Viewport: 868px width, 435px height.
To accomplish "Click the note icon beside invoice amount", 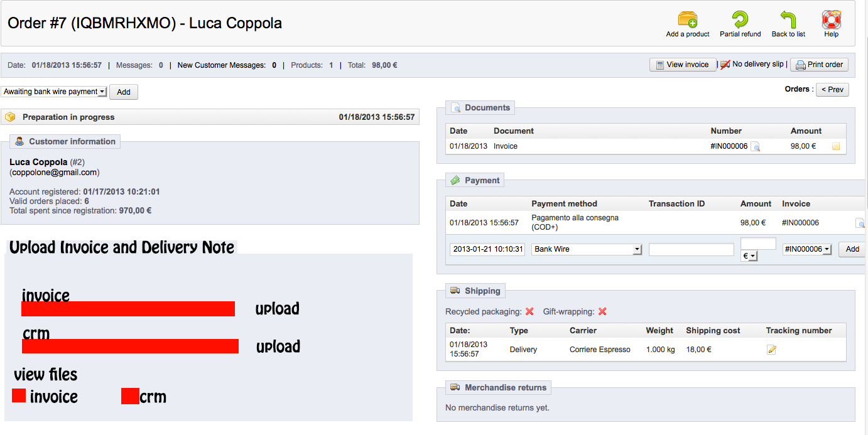I will coord(836,147).
